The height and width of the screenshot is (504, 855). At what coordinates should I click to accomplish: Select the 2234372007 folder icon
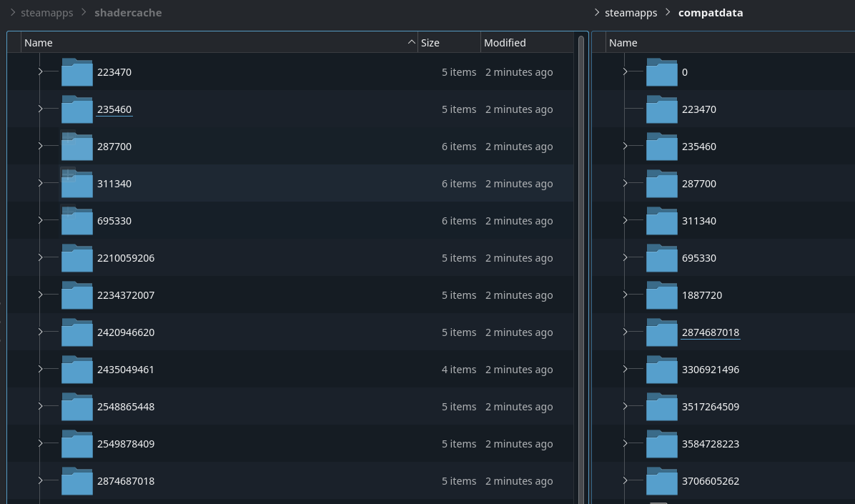tap(77, 295)
